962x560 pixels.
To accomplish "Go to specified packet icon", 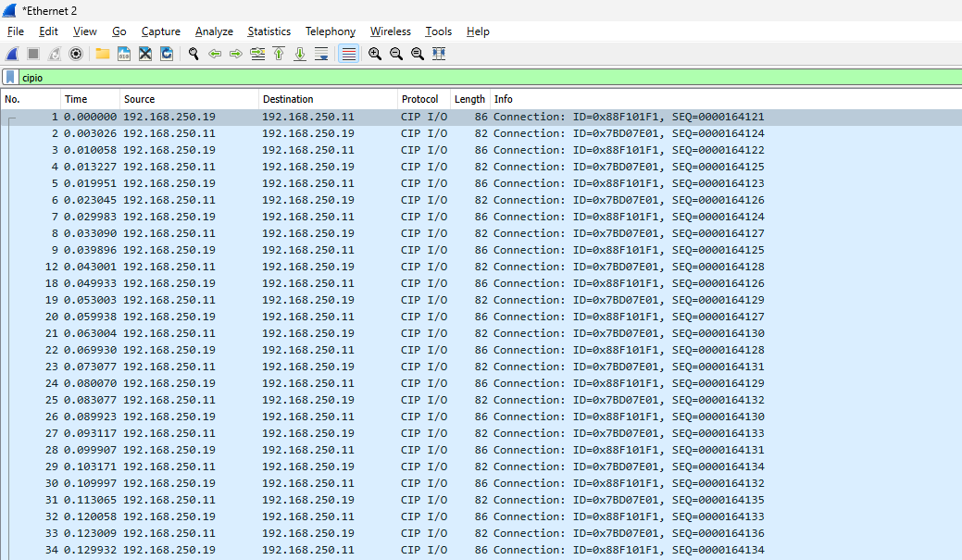I will [x=257, y=54].
